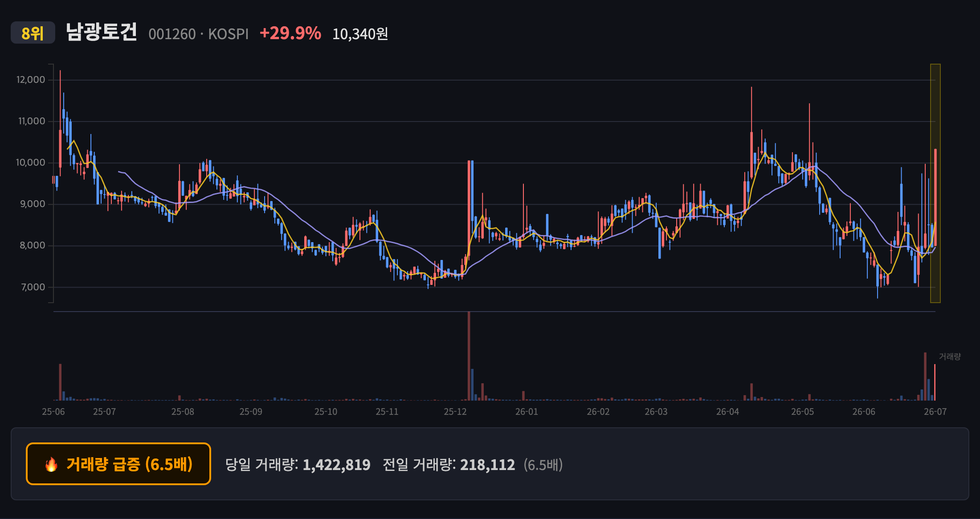Click the 남광토건 stock name
This screenshot has height=519, width=980.
point(102,32)
